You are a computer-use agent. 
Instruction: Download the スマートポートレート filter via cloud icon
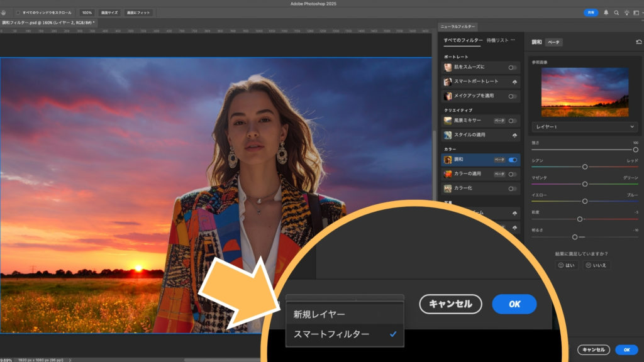[x=514, y=82]
